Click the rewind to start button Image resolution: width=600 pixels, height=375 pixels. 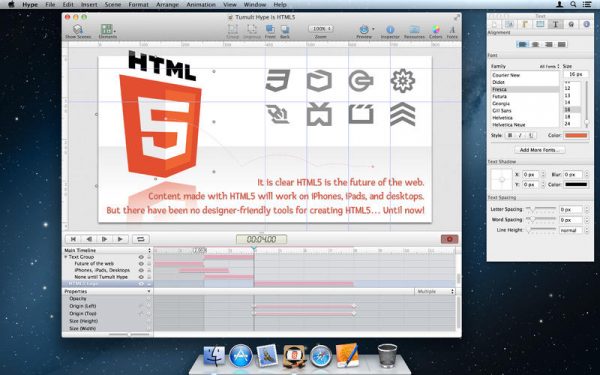click(x=73, y=239)
